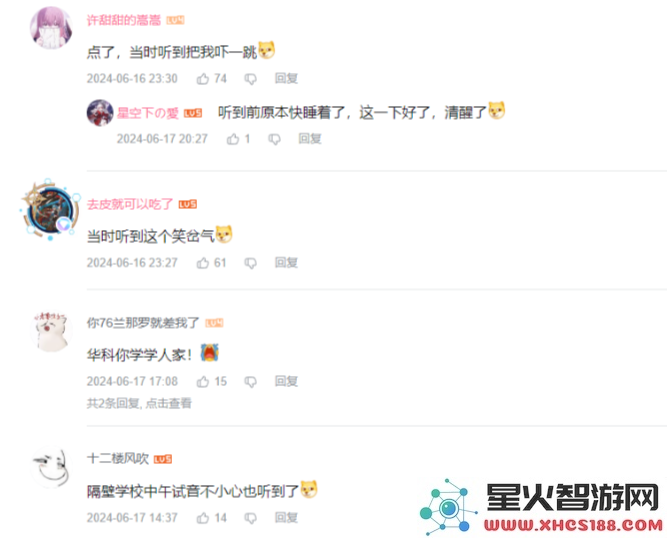Viewport: 667px width, 538px height.
Task: Reply to the comment with 14 likes
Action: tap(286, 518)
